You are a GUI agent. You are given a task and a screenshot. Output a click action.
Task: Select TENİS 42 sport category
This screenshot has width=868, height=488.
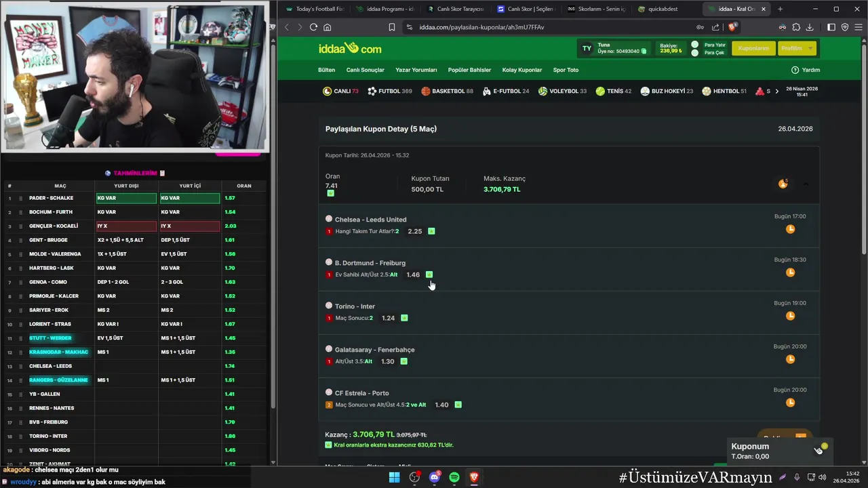[614, 91]
